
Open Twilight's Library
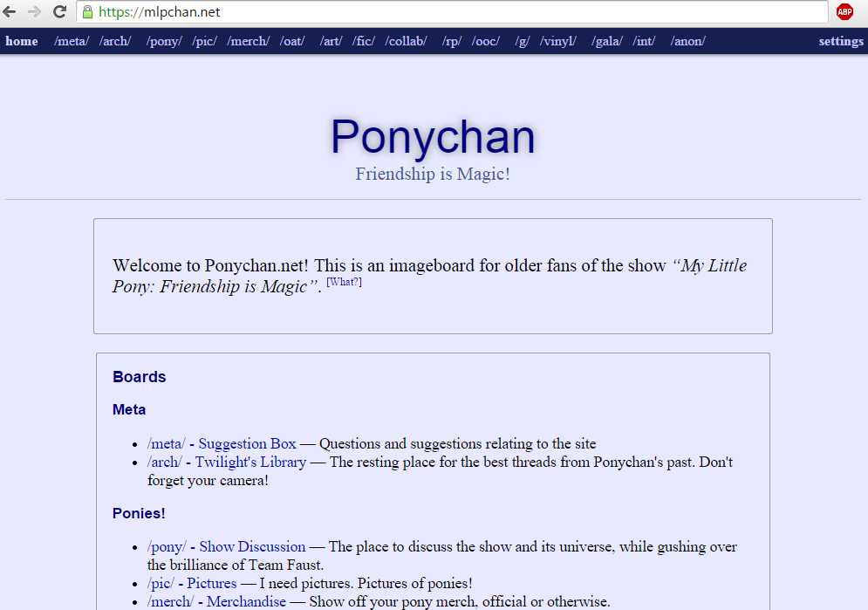coord(250,462)
